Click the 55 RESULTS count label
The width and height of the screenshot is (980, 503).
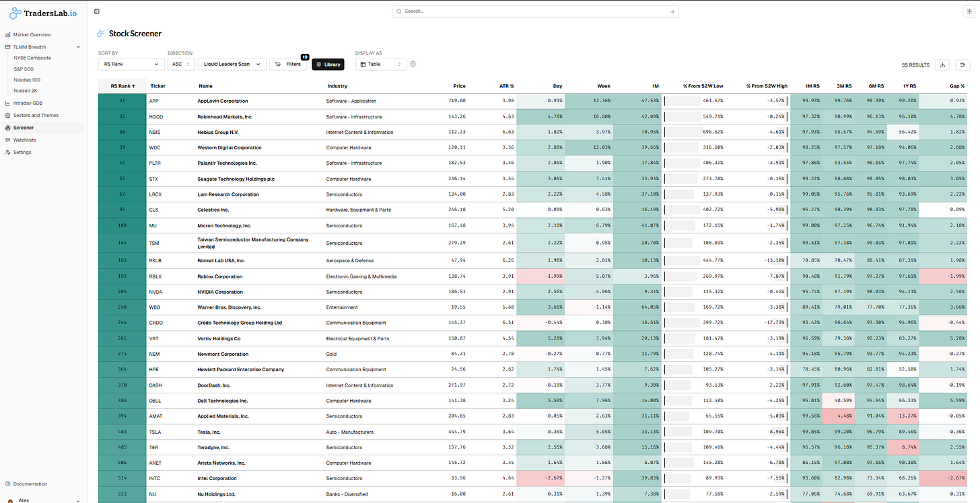click(x=915, y=65)
